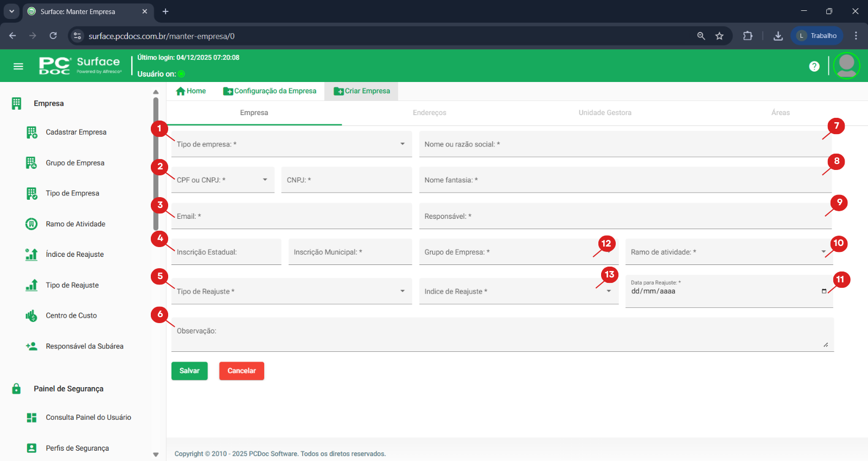Open the hamburger navigation menu

point(18,66)
